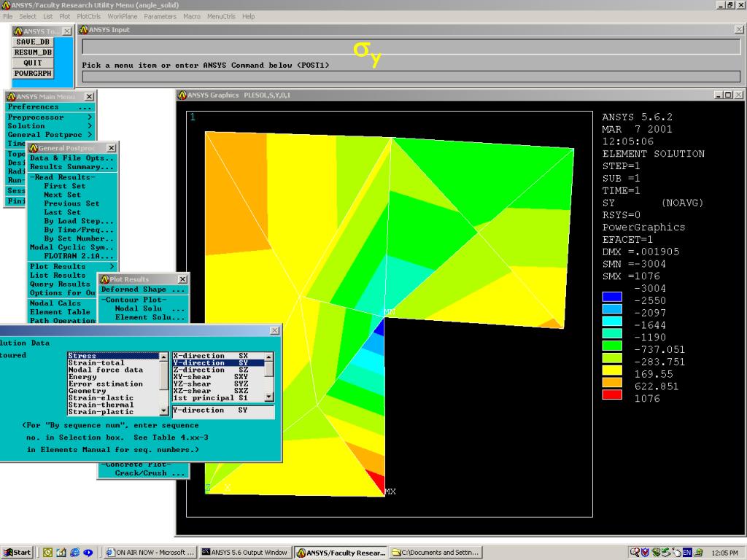The height and width of the screenshot is (560, 747).
Task: Expand Preprocessor in the ANSYS Main Menu
Action: 50,117
